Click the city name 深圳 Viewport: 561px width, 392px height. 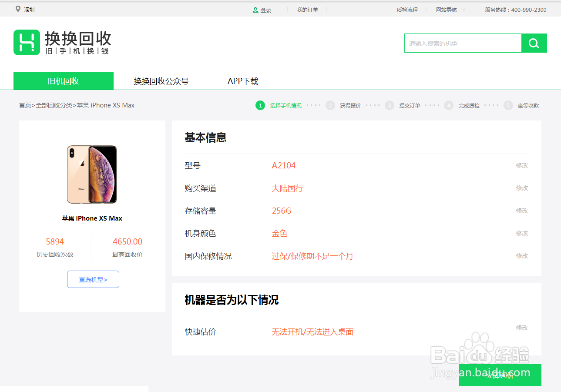point(29,10)
